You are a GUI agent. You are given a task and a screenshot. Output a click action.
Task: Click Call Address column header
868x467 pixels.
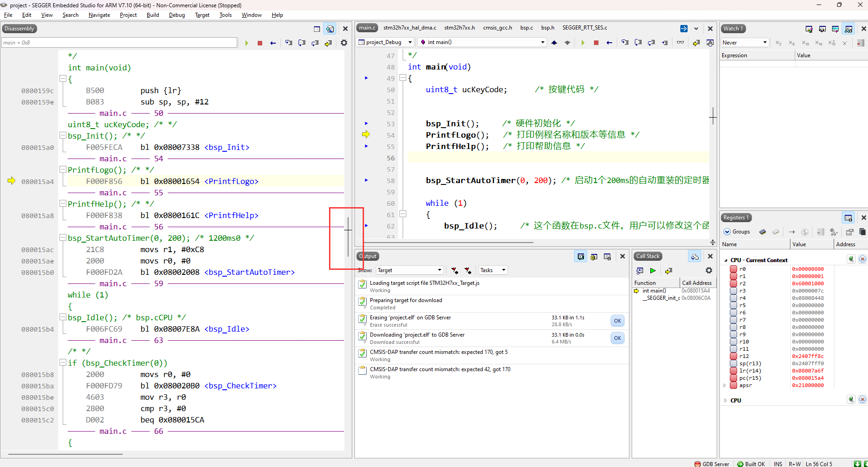click(x=697, y=283)
